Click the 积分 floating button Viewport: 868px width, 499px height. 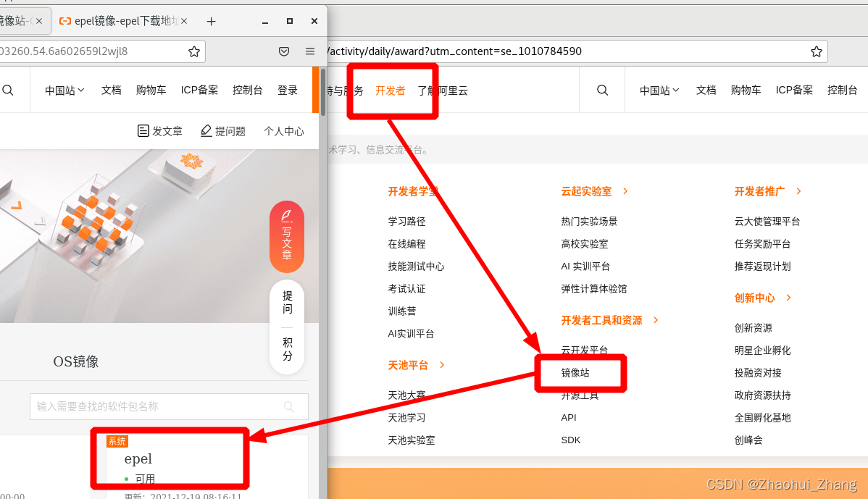point(288,349)
